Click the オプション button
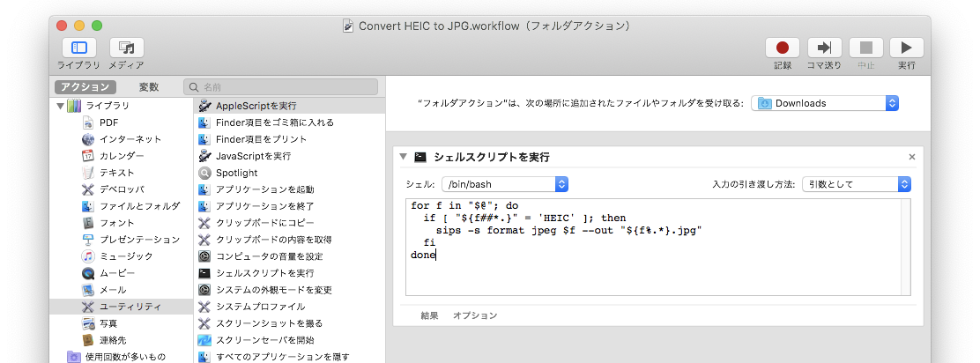The height and width of the screenshot is (363, 980). (x=475, y=315)
